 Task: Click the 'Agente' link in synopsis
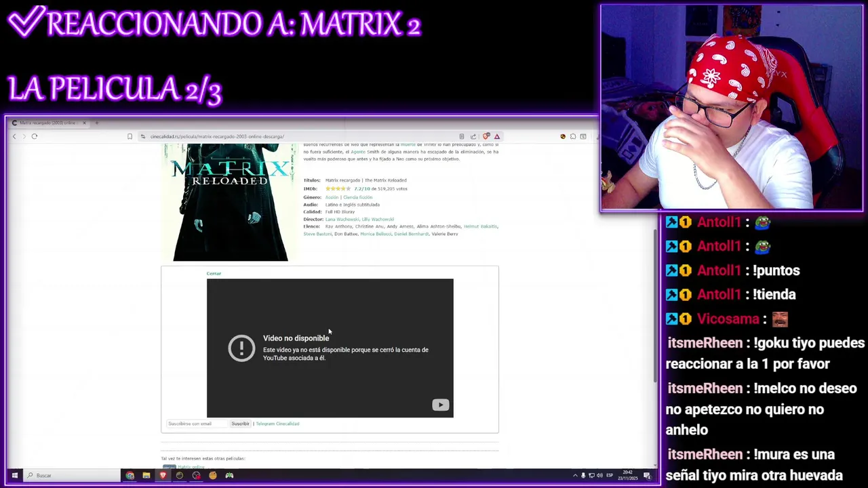[357, 152]
